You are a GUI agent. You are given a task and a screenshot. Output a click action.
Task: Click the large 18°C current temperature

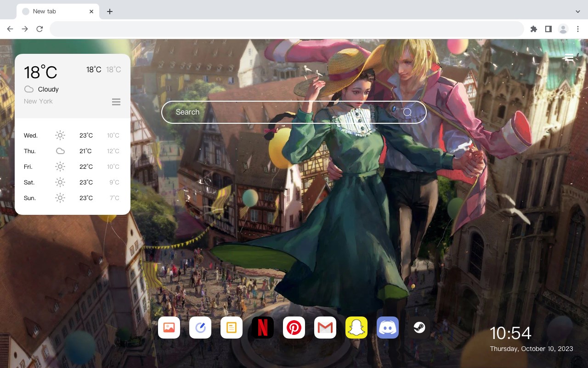40,72
